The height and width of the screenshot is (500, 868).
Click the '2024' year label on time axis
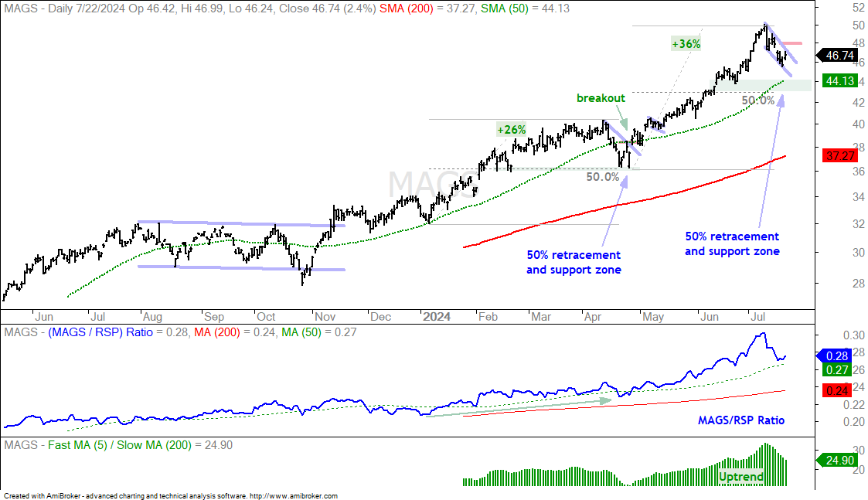click(x=436, y=317)
